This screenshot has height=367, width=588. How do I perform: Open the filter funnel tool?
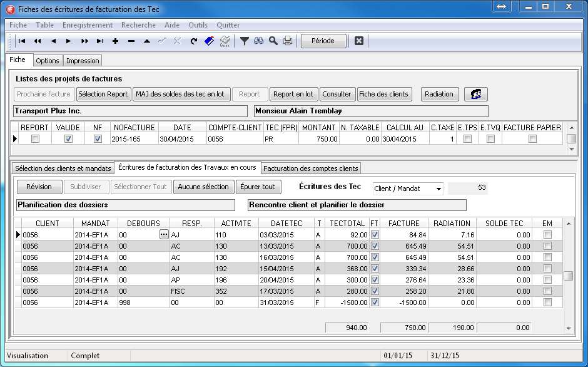[x=245, y=41]
